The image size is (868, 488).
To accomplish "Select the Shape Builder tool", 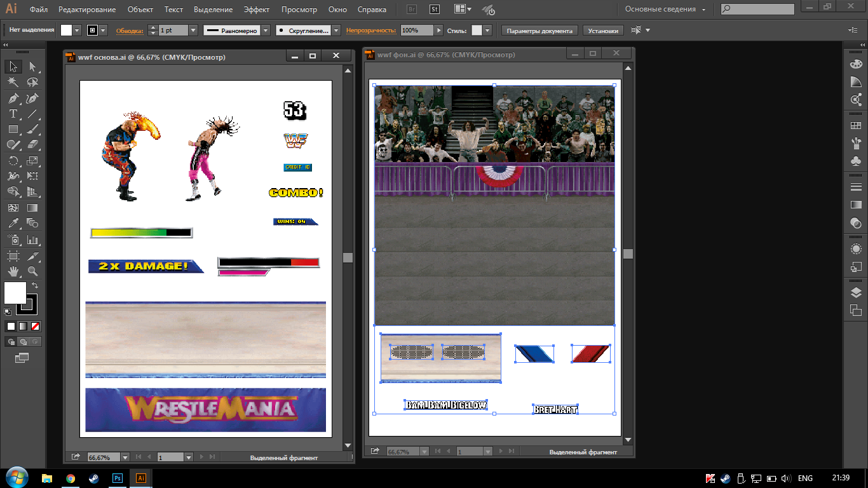I will point(13,192).
